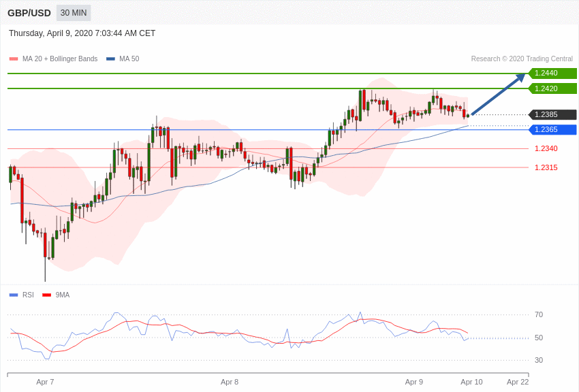Click the GBP/USD pair title
The image size is (579, 392).
(x=29, y=13)
